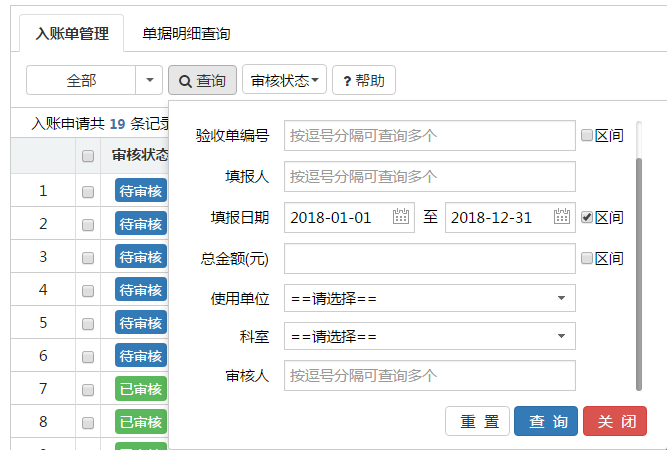Click 待审核 status badge in row 4
Image resolution: width=667 pixels, height=450 pixels.
(141, 289)
